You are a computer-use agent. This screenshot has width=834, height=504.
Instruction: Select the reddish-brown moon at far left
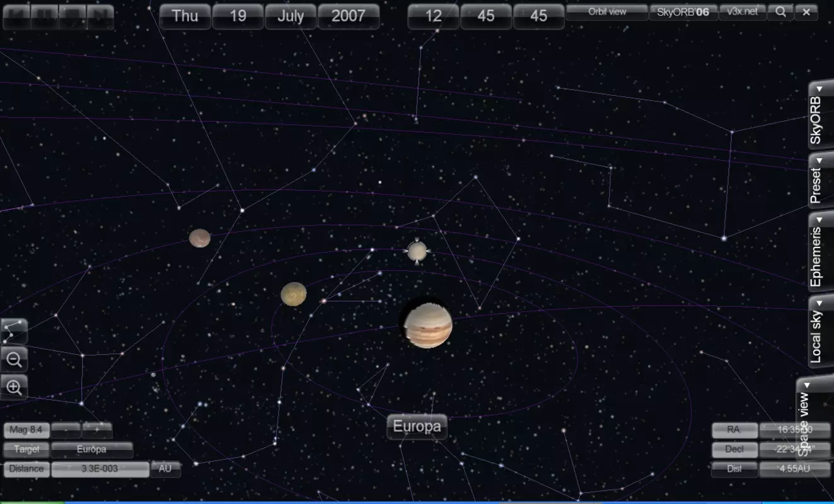coord(199,238)
